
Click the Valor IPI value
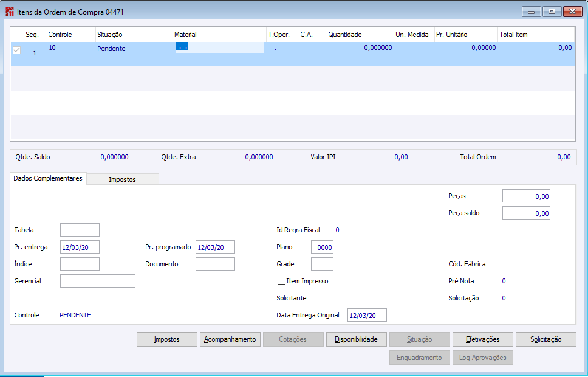(402, 157)
